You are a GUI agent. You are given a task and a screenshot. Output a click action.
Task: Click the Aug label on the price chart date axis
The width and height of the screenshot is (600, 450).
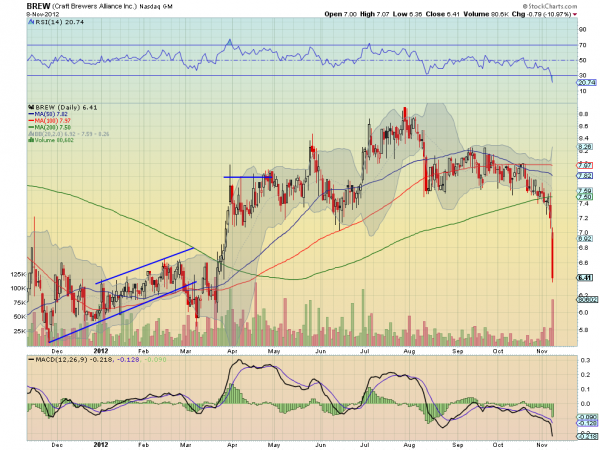point(409,351)
